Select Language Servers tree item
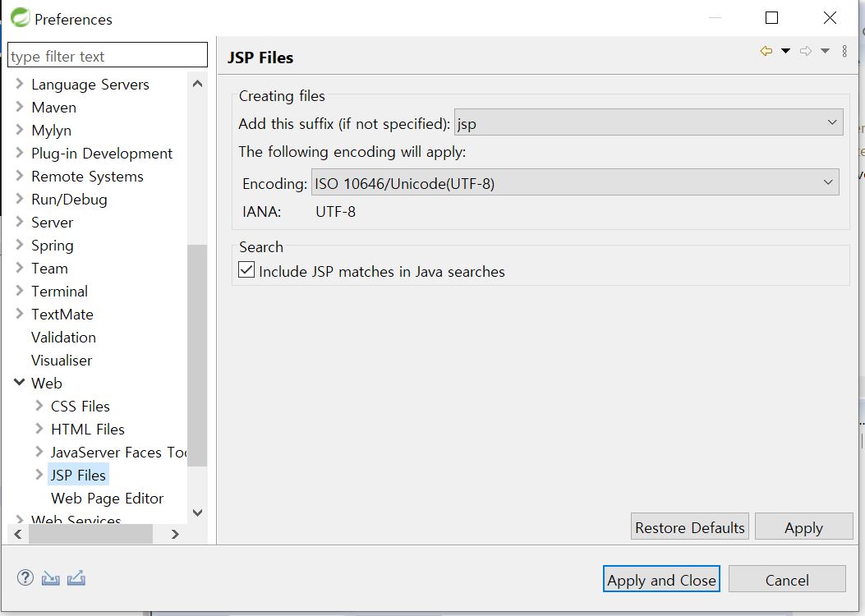 [x=90, y=85]
